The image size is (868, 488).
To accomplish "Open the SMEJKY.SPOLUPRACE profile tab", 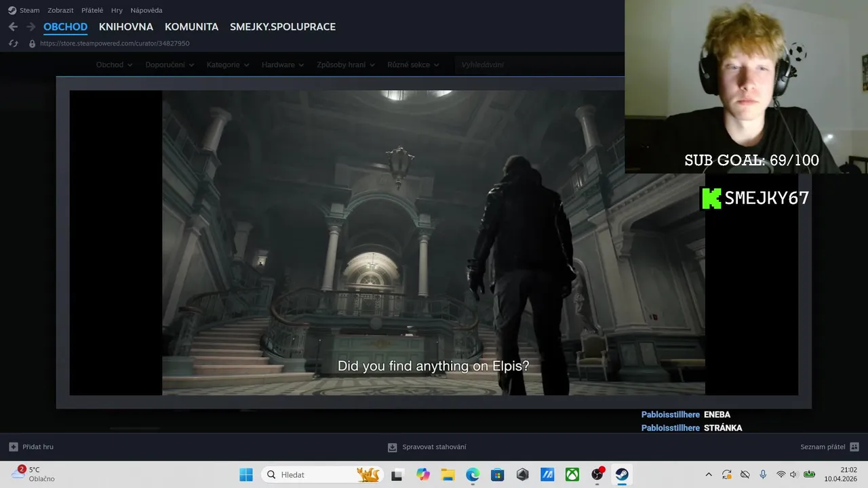I will pos(283,27).
